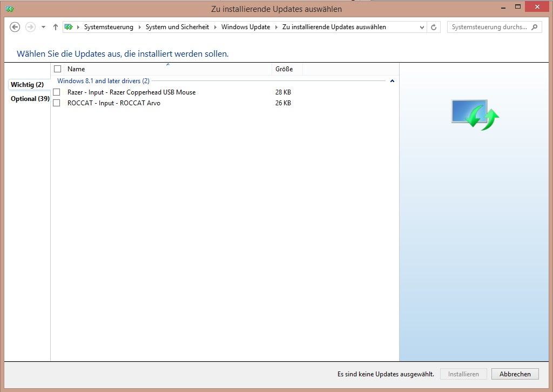Click the Back navigation arrow
The height and width of the screenshot is (392, 553).
pyautogui.click(x=15, y=27)
